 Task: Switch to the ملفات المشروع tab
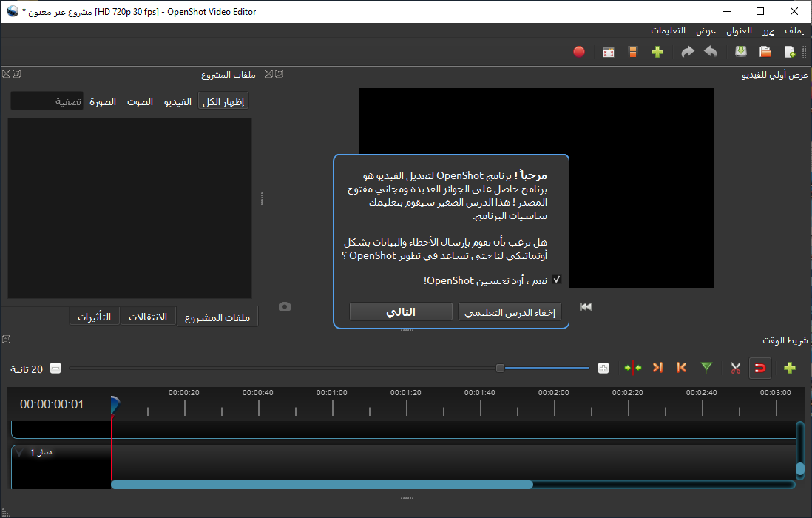(217, 317)
